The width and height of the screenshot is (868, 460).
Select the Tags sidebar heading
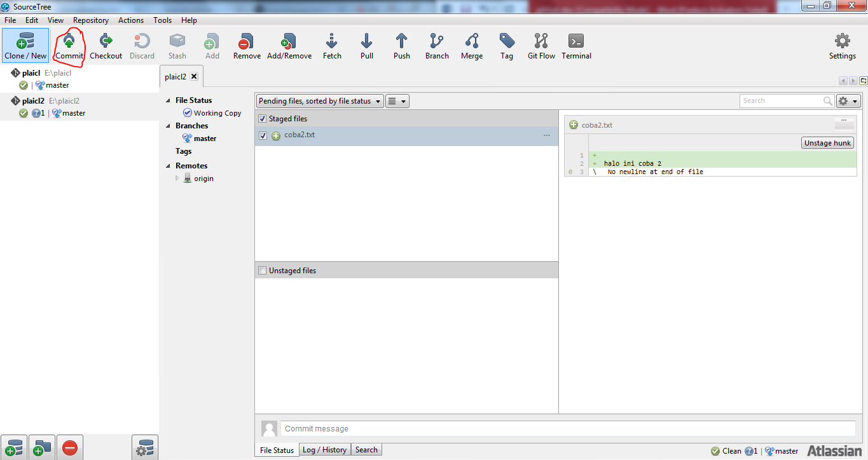(x=183, y=151)
